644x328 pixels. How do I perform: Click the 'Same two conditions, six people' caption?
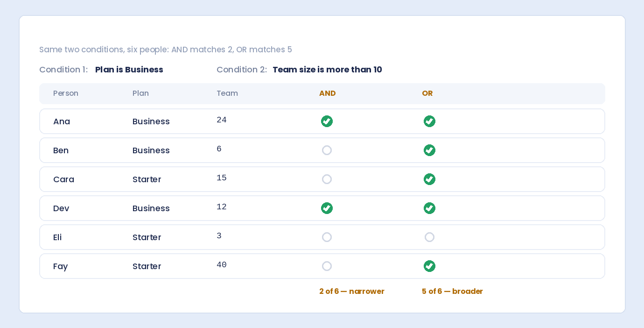coord(166,50)
